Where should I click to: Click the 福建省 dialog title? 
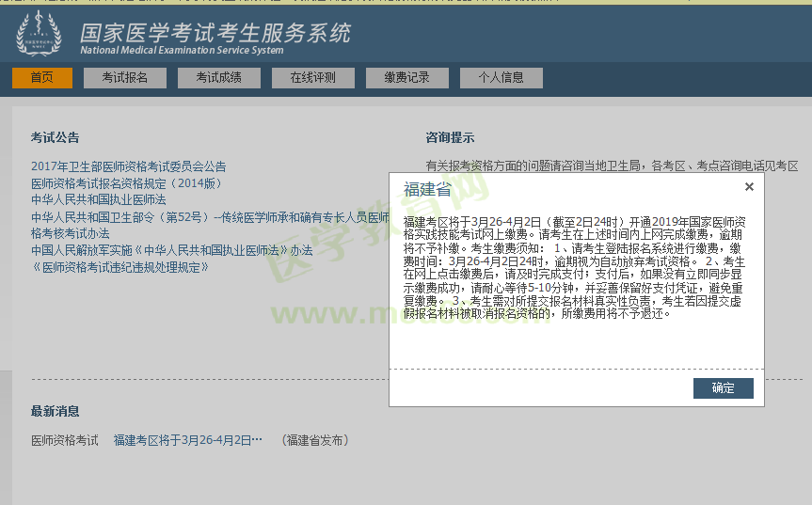point(427,189)
